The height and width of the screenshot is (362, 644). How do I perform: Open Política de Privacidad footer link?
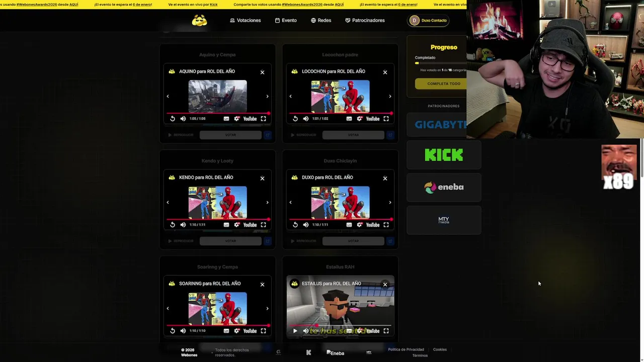[406, 349]
